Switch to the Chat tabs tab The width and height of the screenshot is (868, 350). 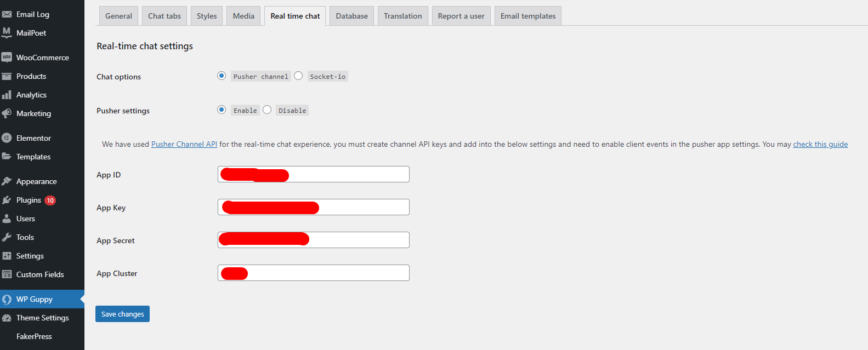164,16
